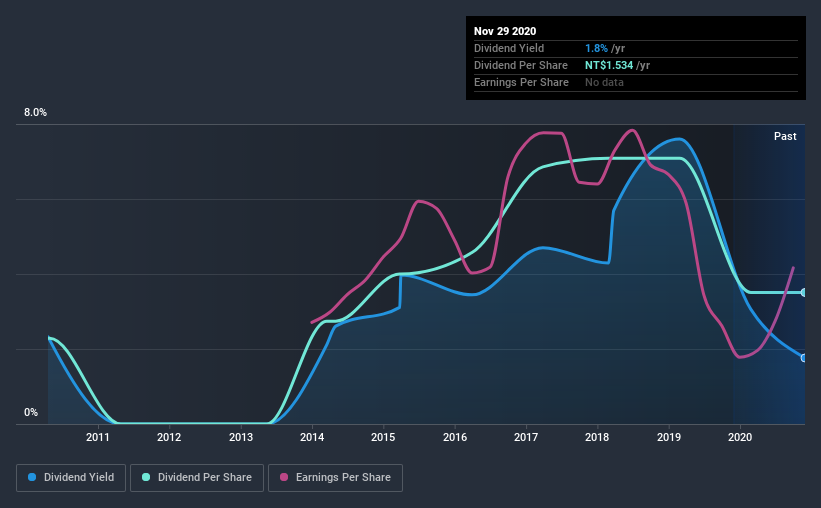Viewport: 821px width, 508px height.
Task: Click the Past region label
Action: [x=785, y=136]
